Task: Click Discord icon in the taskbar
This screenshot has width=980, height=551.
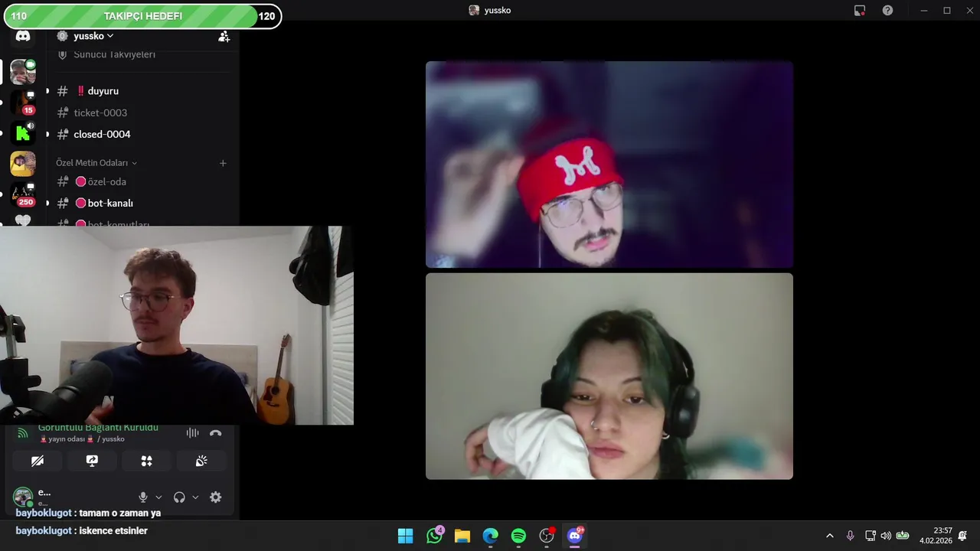Action: coord(575,536)
